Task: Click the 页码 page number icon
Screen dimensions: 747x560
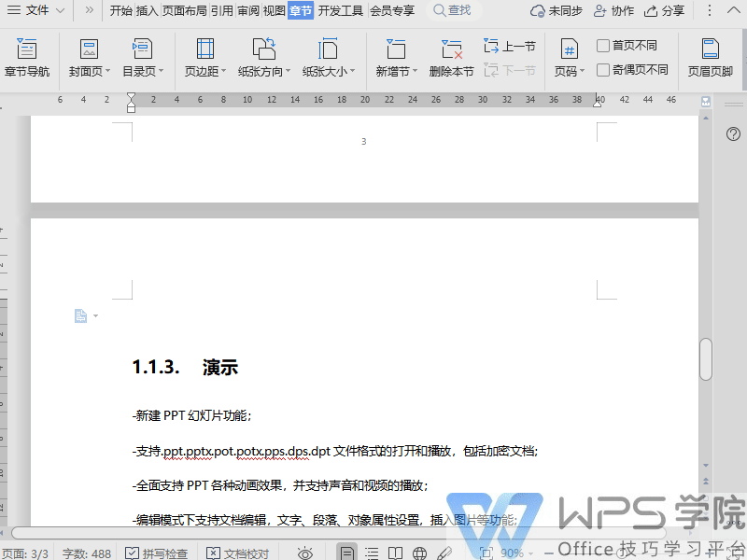Action: (x=570, y=49)
